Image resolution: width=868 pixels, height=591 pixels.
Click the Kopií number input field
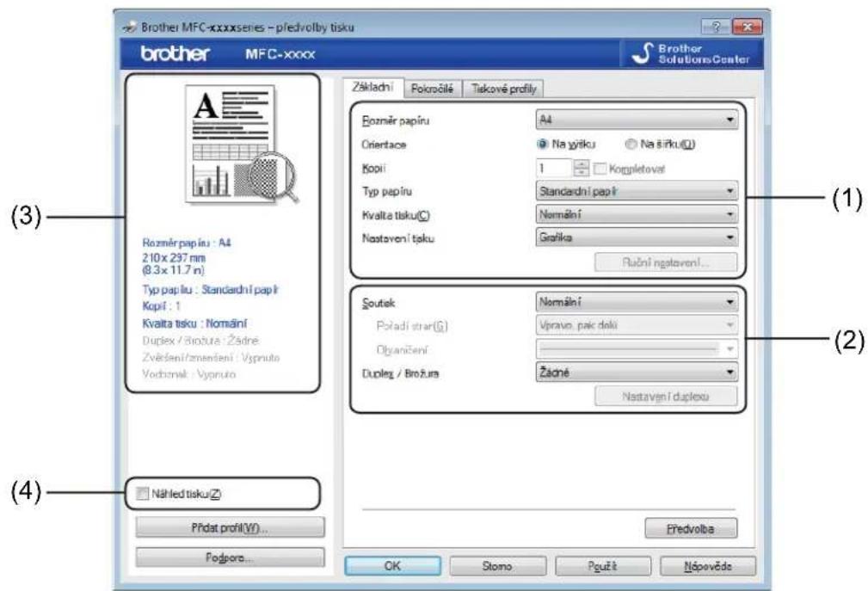[x=554, y=169]
